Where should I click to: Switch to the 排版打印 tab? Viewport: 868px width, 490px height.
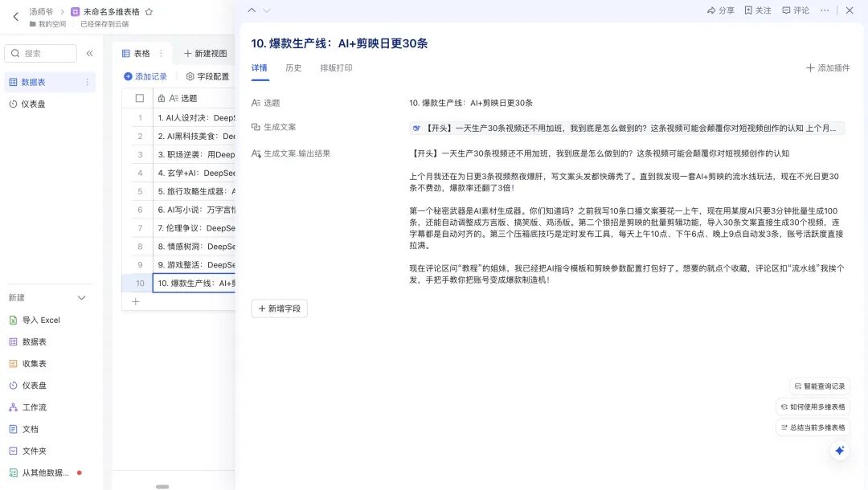[336, 68]
